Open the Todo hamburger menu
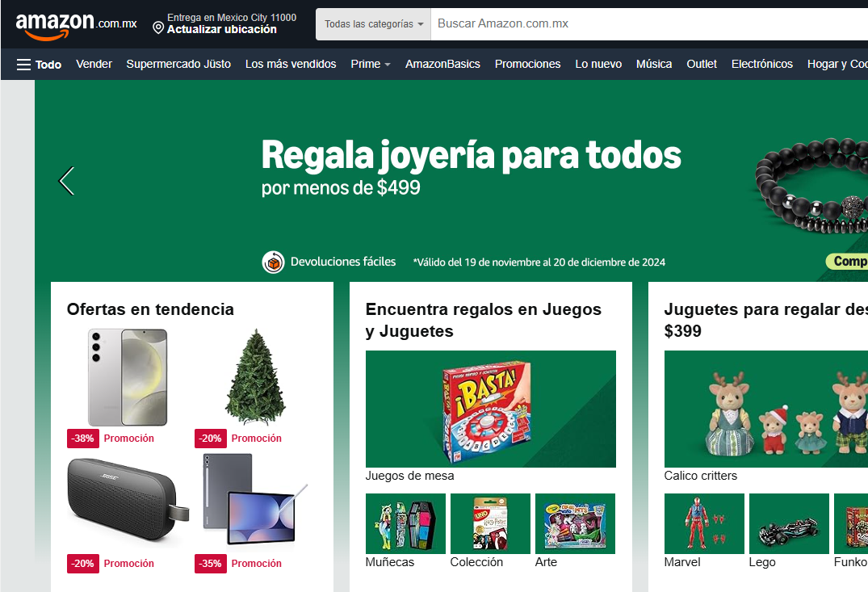The height and width of the screenshot is (592, 868). click(39, 65)
